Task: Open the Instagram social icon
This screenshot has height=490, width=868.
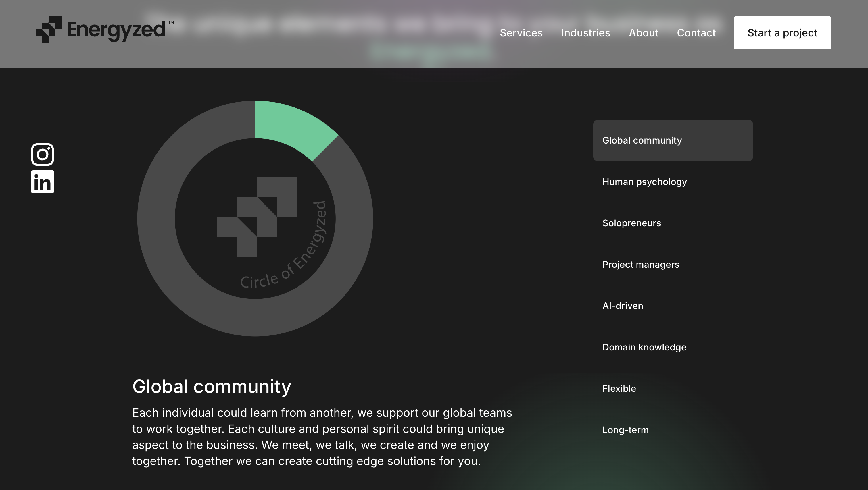Action: tap(43, 155)
